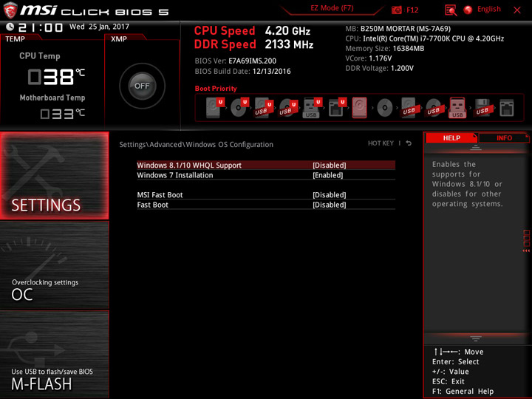This screenshot has width=532, height=399.
Task: Click the F1: General Help hint
Action: tap(463, 391)
